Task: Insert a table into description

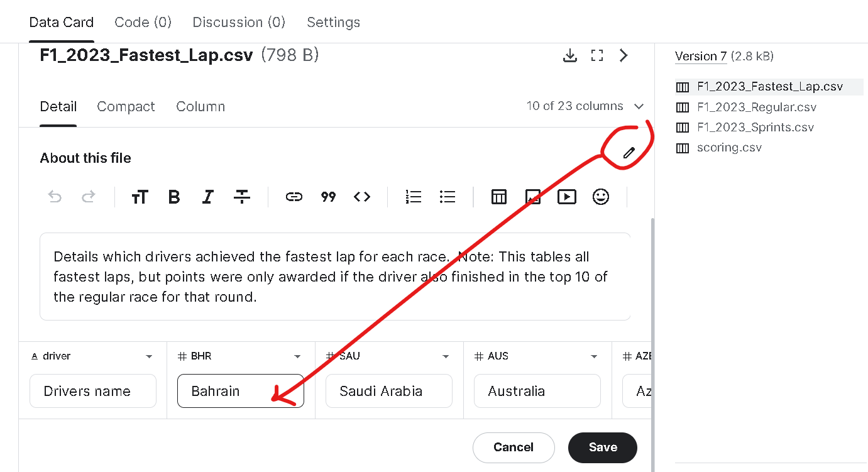Action: click(499, 197)
